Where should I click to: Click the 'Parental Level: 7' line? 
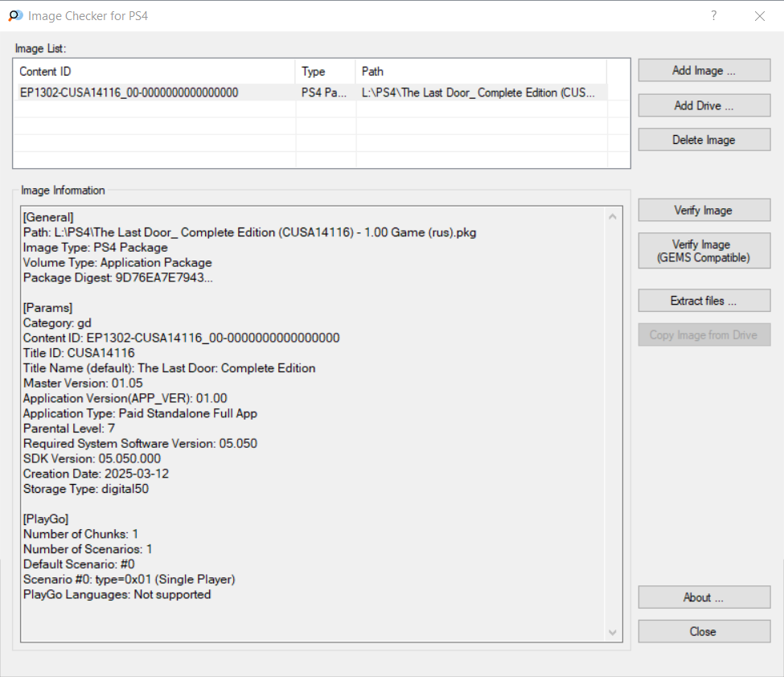point(69,429)
